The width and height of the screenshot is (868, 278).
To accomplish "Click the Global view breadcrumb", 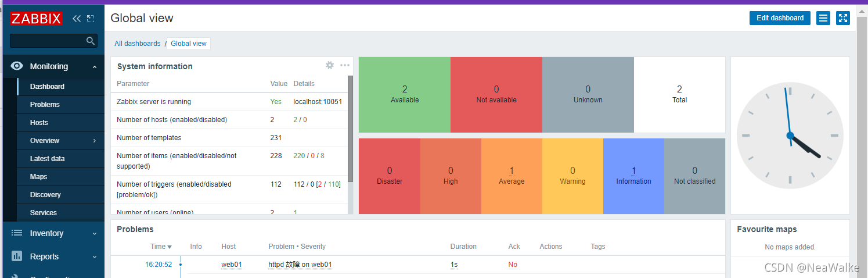I will click(189, 44).
